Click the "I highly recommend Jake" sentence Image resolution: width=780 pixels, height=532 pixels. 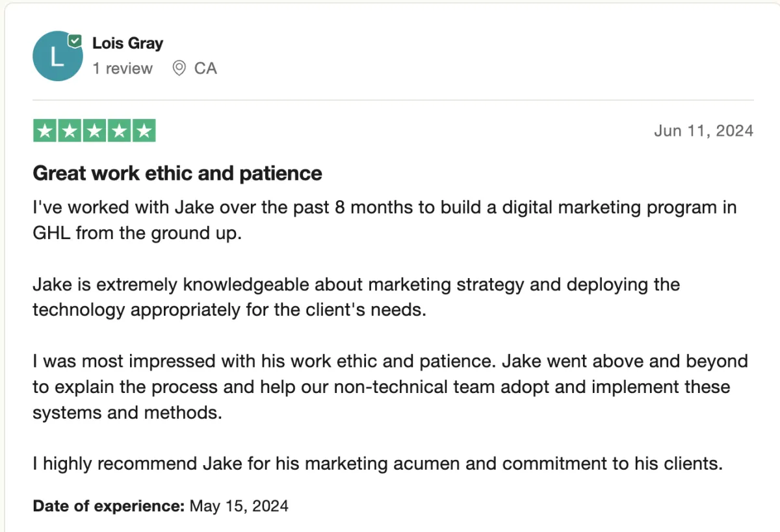click(378, 464)
